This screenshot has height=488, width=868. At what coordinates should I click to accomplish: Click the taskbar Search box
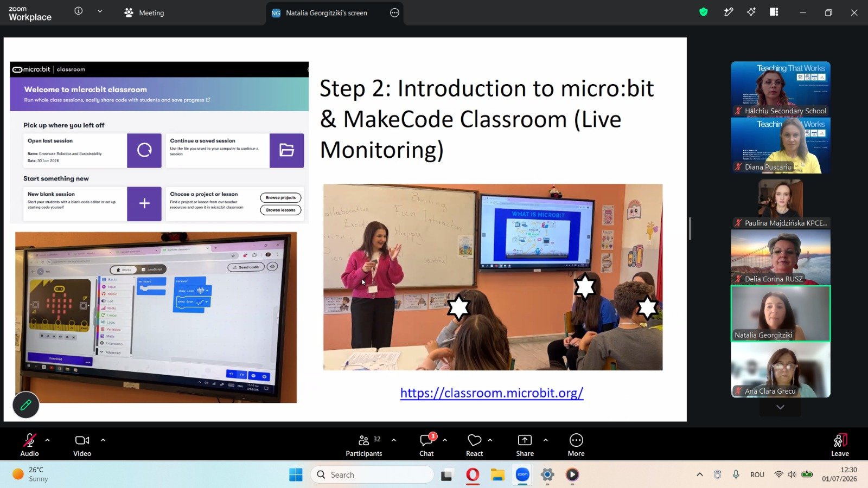tap(372, 475)
